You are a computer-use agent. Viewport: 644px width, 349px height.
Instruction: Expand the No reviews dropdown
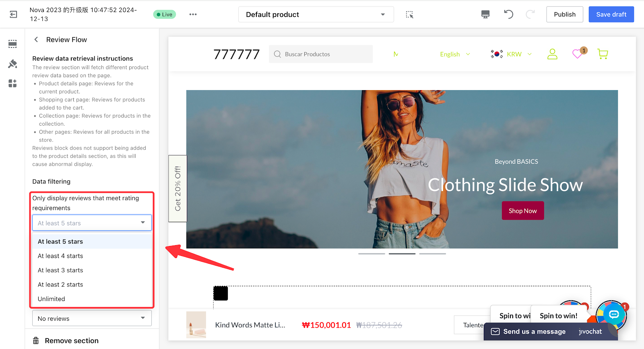(92, 318)
